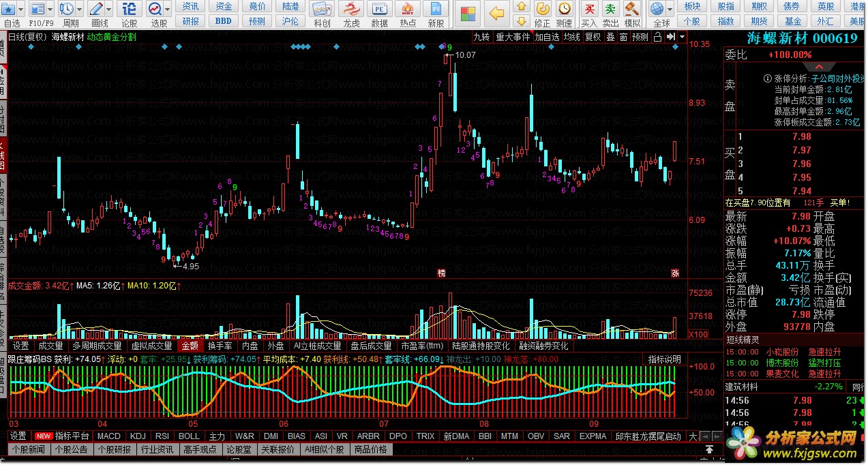Viewport: 868px width, 465px height.
Task: Click the 选股 stock screener icon
Action: point(155,9)
